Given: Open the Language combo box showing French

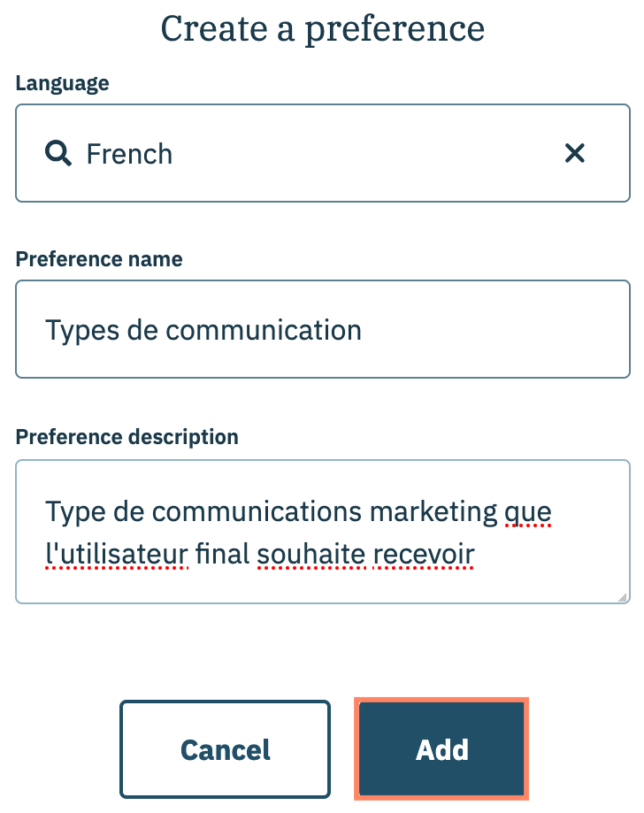Looking at the screenshot, I should coord(323,154).
